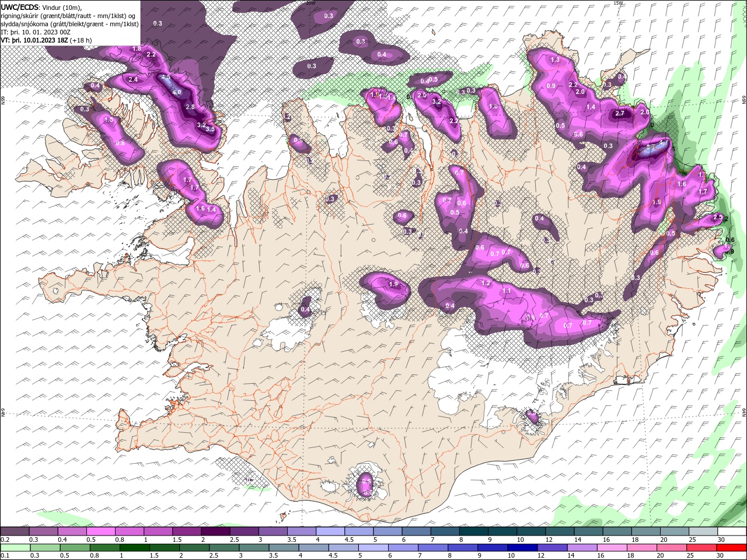Click the 2.4 snowfall value in the Westfjords
This screenshot has height=560, width=747.
[133, 79]
